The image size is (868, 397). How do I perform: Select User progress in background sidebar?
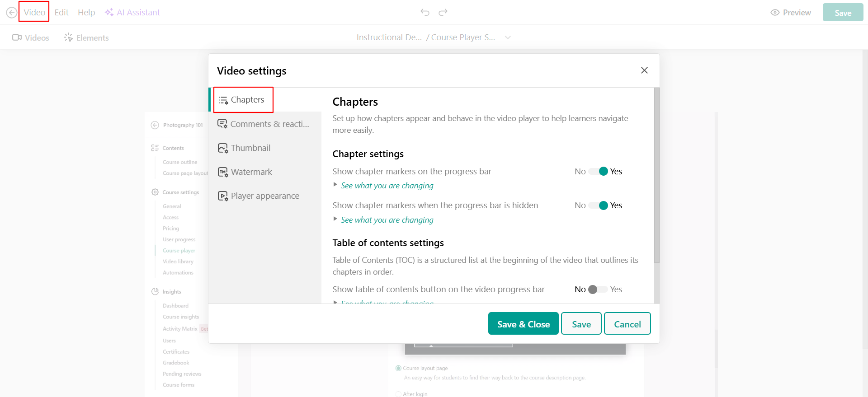(x=179, y=239)
